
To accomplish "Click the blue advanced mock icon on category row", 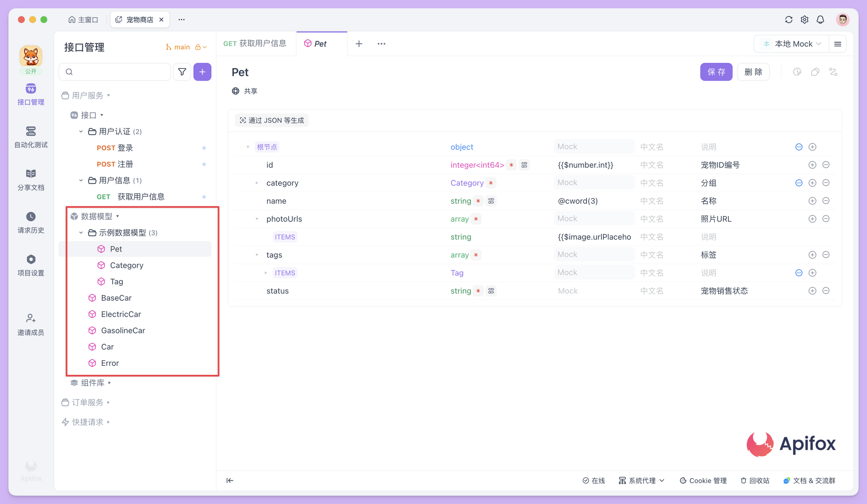I will click(x=799, y=183).
